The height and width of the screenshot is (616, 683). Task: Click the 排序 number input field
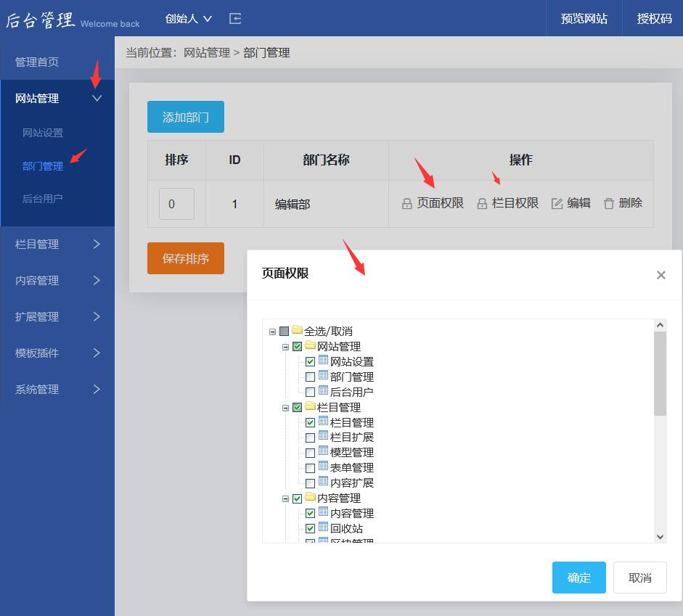(176, 204)
